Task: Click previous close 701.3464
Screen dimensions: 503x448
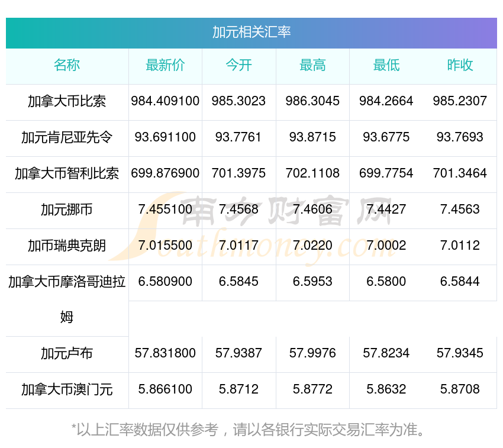Action: coord(460,173)
